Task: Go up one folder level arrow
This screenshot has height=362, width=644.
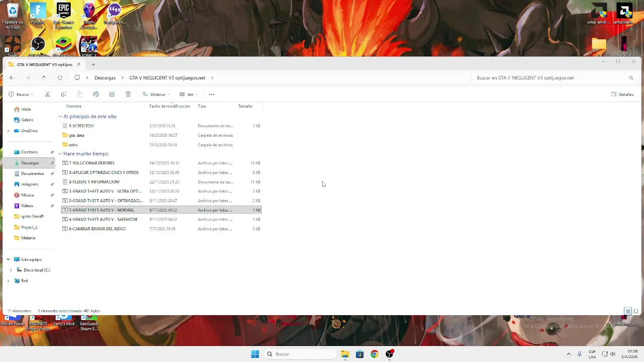Action: (44, 78)
